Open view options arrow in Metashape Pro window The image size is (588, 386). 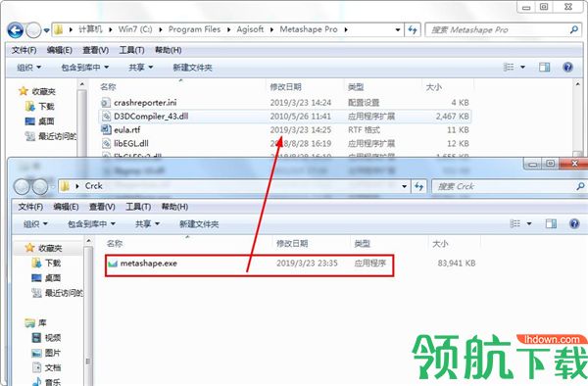click(x=522, y=68)
